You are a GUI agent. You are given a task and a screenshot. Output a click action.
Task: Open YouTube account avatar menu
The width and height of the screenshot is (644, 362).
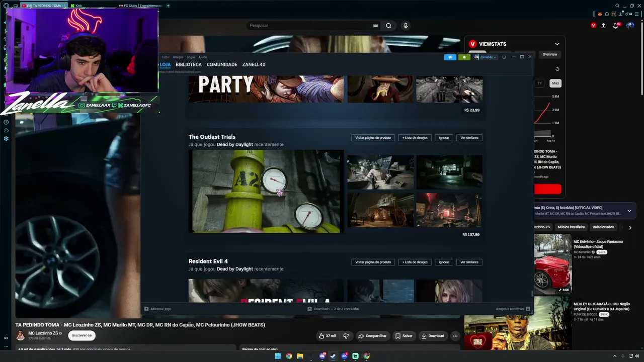[630, 26]
